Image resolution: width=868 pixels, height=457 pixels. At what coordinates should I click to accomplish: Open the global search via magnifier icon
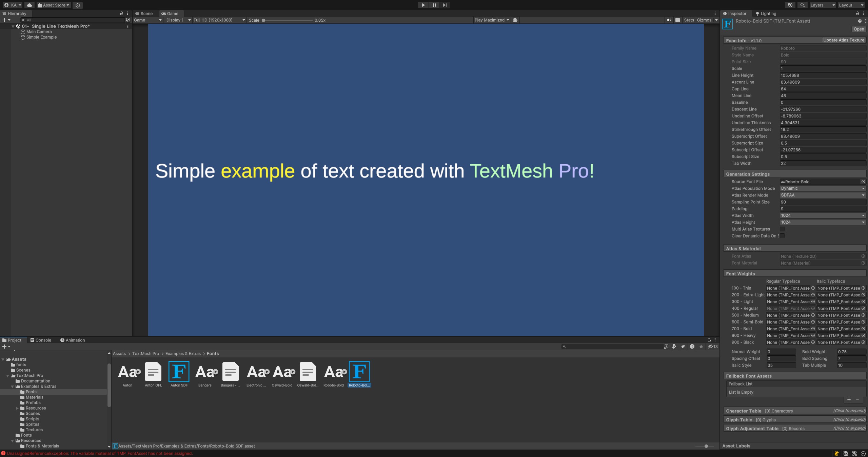802,5
